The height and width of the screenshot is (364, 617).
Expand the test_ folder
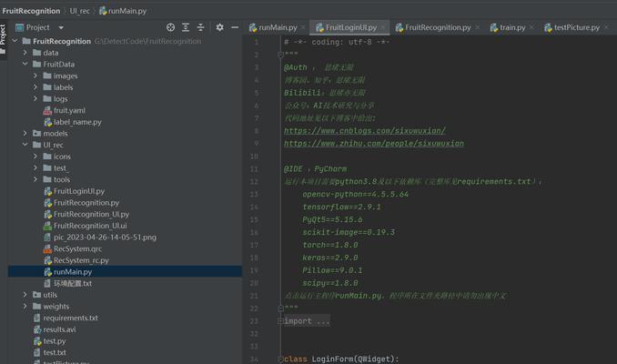(35, 167)
